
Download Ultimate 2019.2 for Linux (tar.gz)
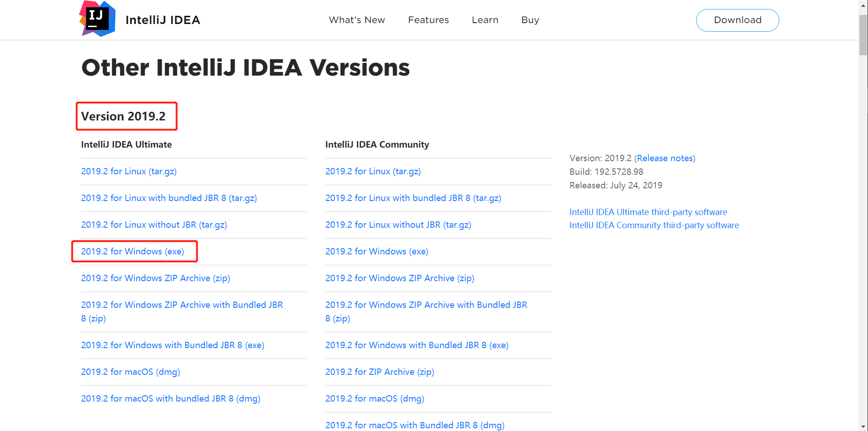129,171
